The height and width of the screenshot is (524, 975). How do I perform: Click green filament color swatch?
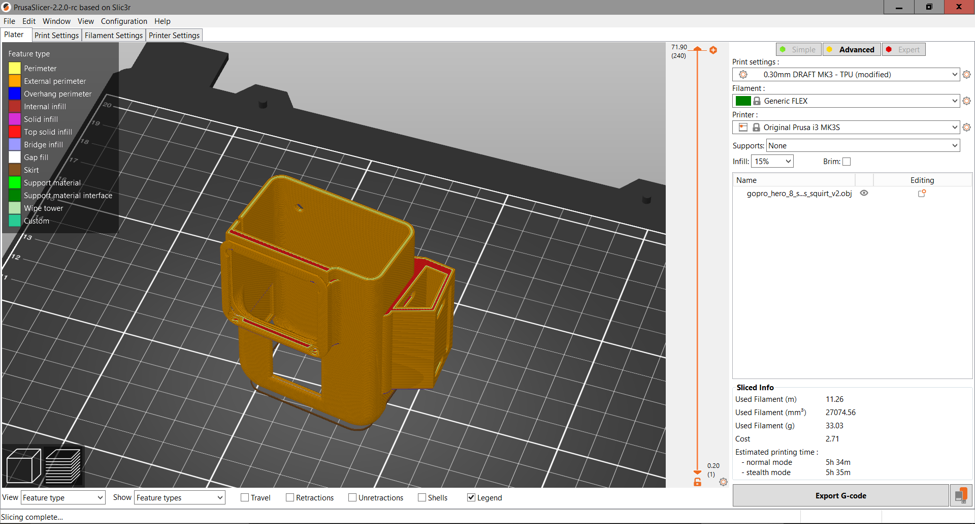[743, 101]
